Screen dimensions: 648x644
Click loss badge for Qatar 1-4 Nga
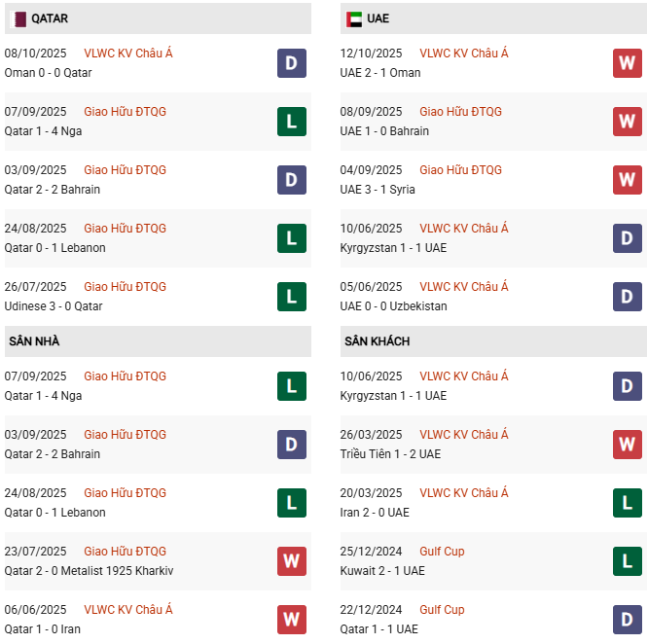tap(291, 122)
